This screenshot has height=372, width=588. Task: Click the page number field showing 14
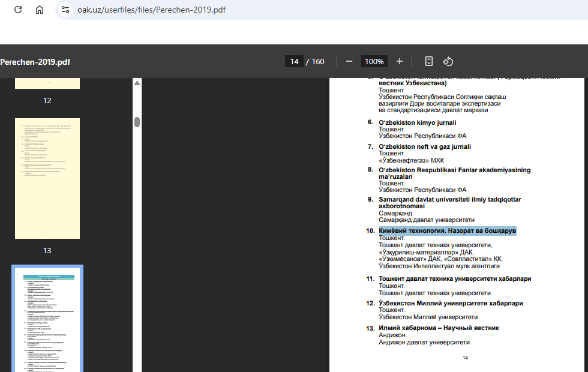(294, 61)
